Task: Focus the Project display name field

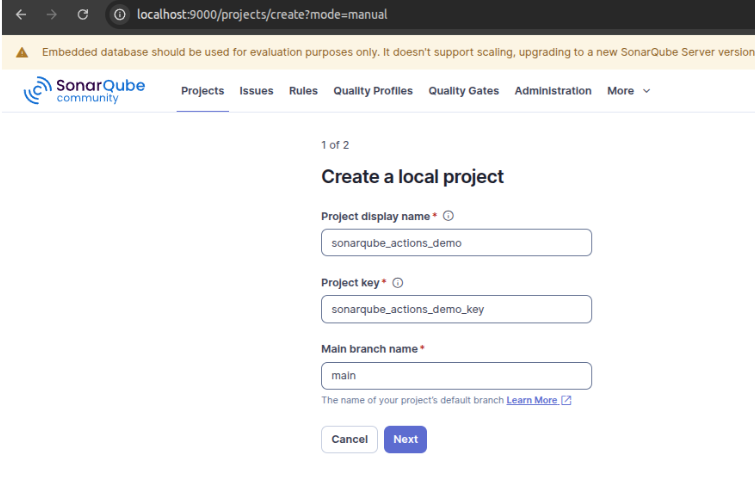Action: pos(456,243)
